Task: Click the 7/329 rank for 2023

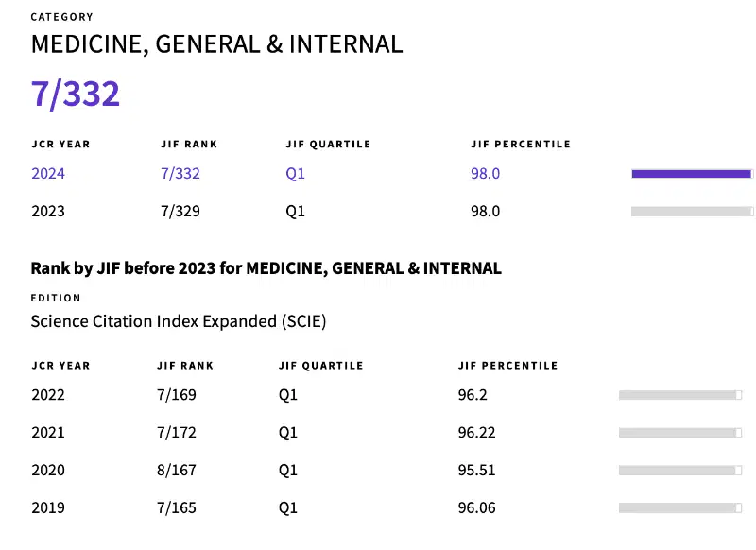Action: [180, 211]
